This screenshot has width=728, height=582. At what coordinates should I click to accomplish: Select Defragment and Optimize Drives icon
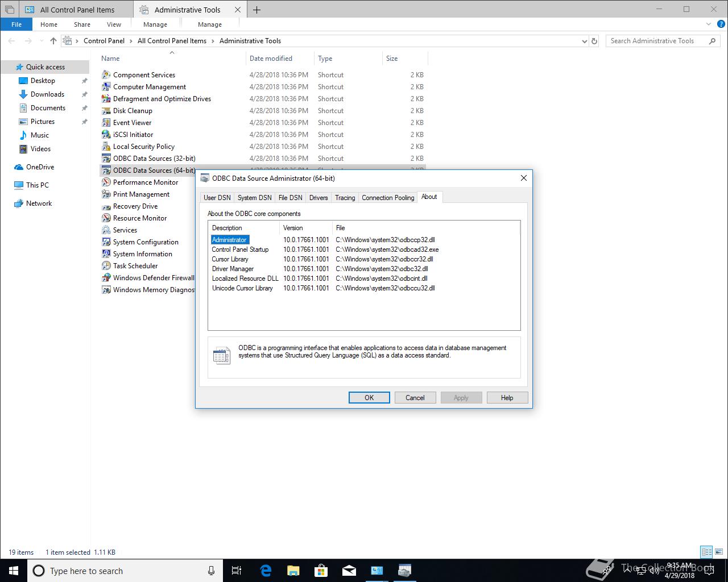tap(106, 98)
